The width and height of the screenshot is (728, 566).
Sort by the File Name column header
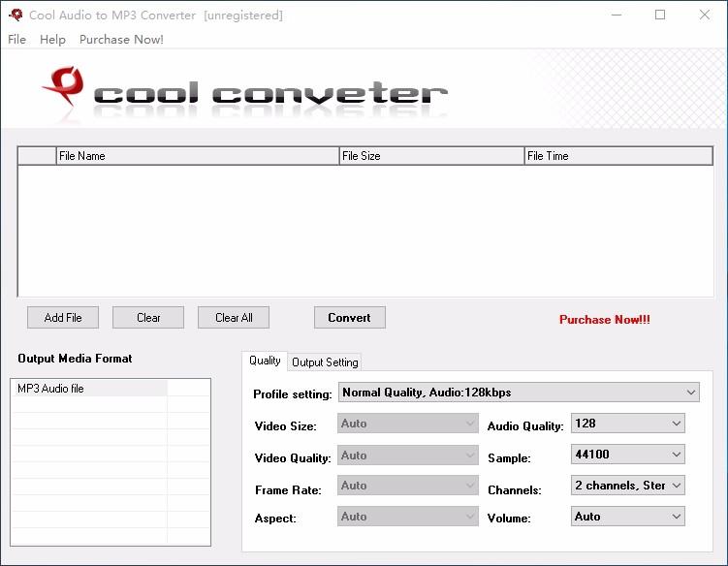point(198,156)
